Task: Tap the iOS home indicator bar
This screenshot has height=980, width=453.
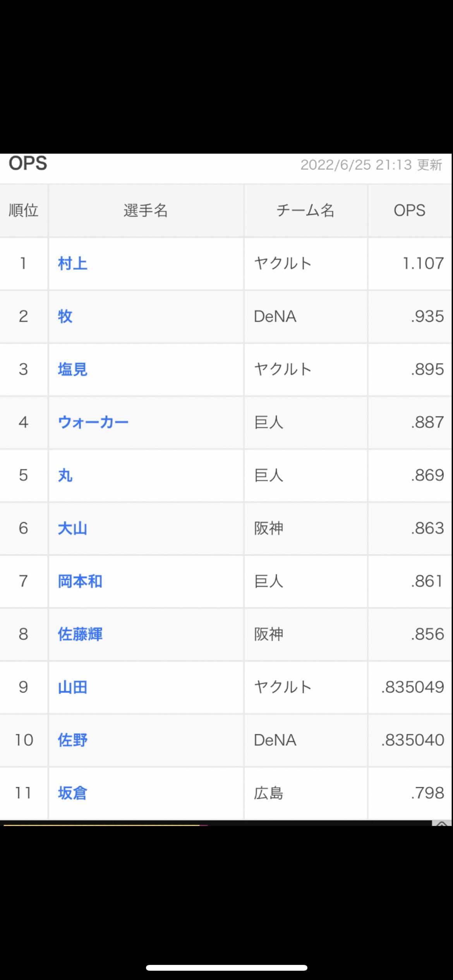Action: click(226, 968)
